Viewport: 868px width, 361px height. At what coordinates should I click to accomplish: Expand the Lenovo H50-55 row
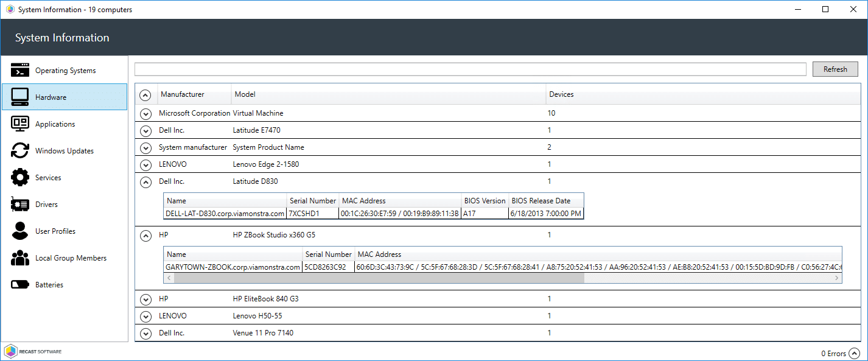145,316
